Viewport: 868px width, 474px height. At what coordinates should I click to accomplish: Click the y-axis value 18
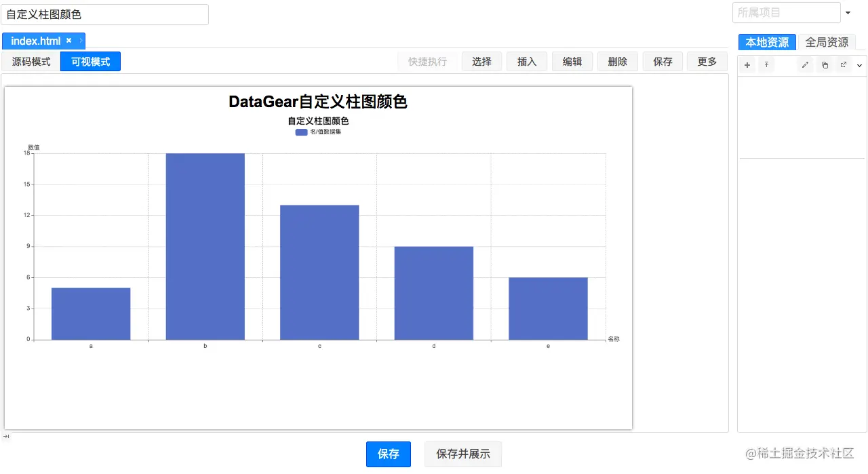27,153
